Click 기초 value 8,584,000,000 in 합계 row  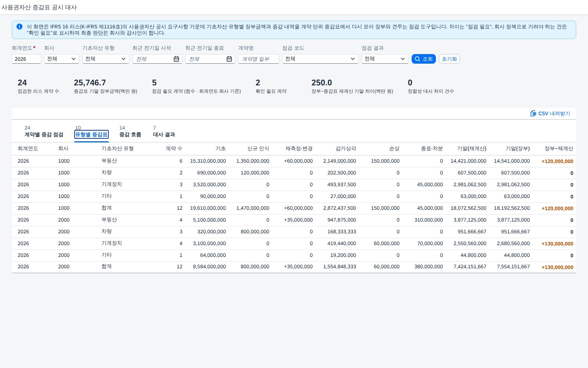[x=209, y=267]
